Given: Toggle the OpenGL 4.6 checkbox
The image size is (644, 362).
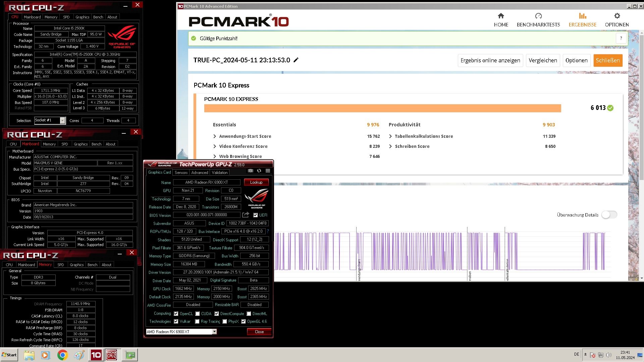Looking at the screenshot, I should click(244, 321).
